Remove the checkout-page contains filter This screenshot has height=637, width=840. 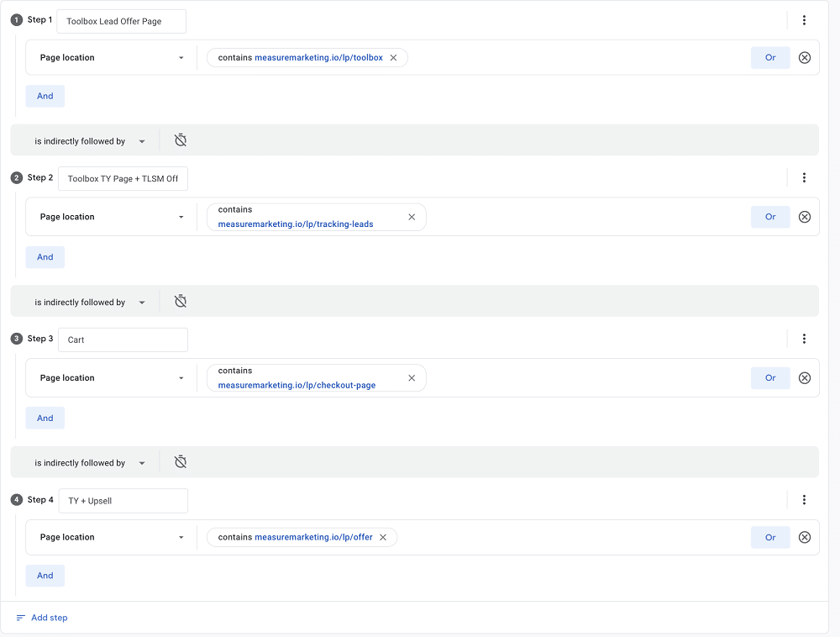[x=412, y=378]
